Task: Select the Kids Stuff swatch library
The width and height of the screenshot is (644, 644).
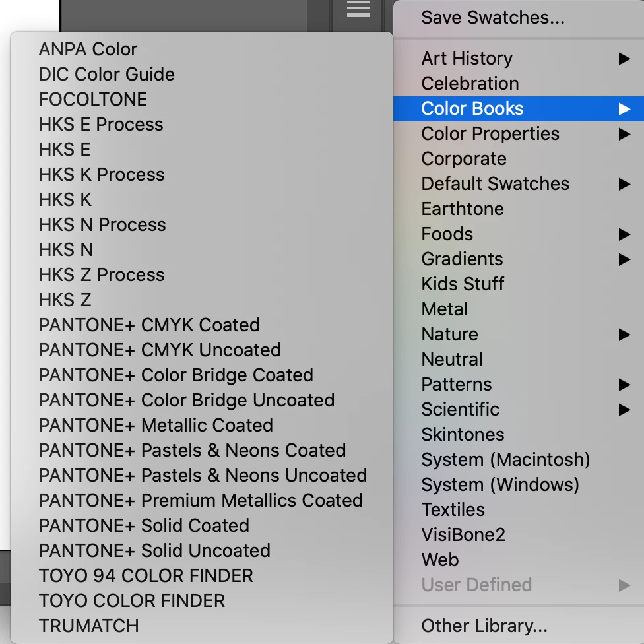Action: 519,284
